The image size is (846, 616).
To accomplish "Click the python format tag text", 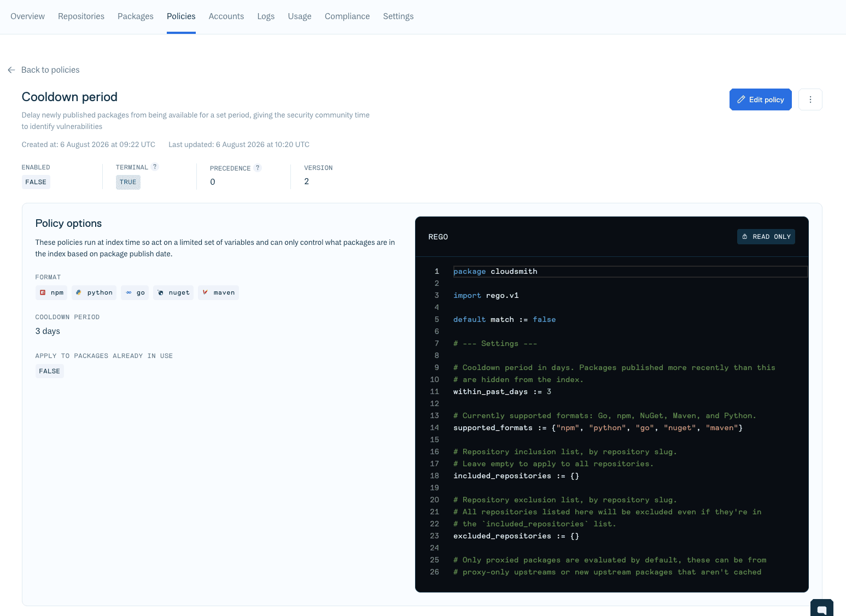I will coord(100,292).
